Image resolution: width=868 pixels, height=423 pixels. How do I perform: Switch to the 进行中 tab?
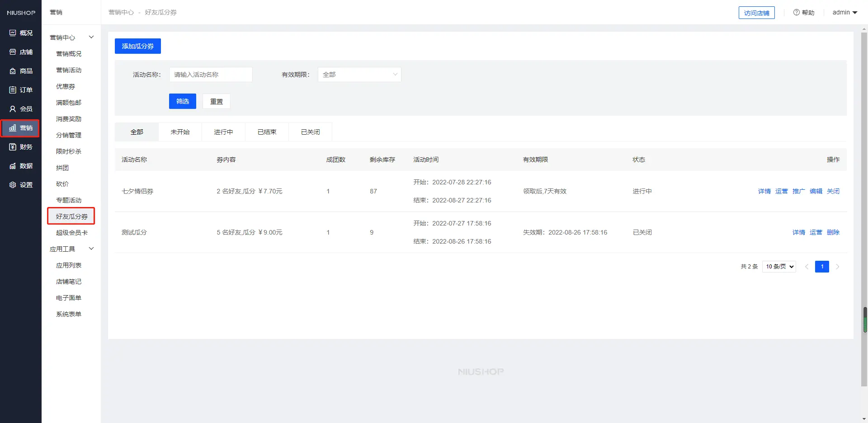click(x=223, y=132)
